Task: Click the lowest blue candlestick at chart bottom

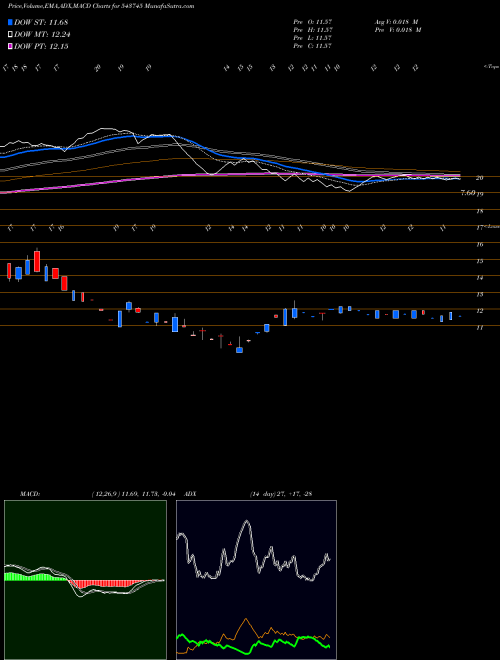Action: 239,348
